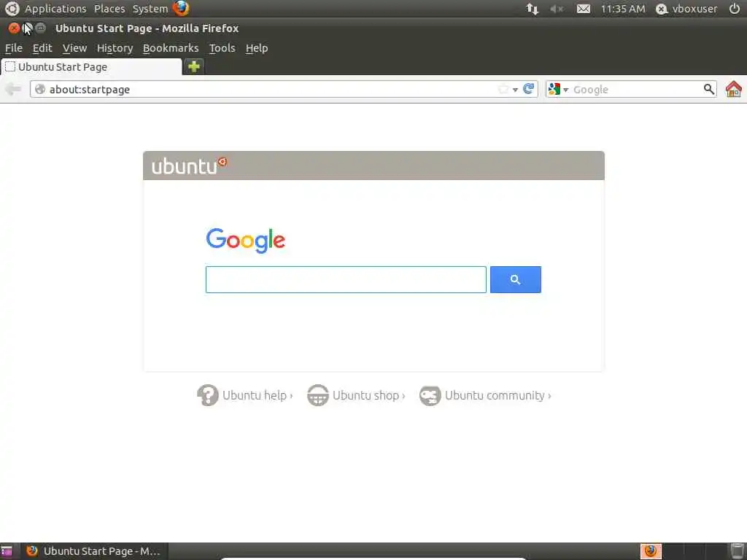This screenshot has height=560, width=747.
Task: Close the Firefox window
Action: (x=14, y=28)
